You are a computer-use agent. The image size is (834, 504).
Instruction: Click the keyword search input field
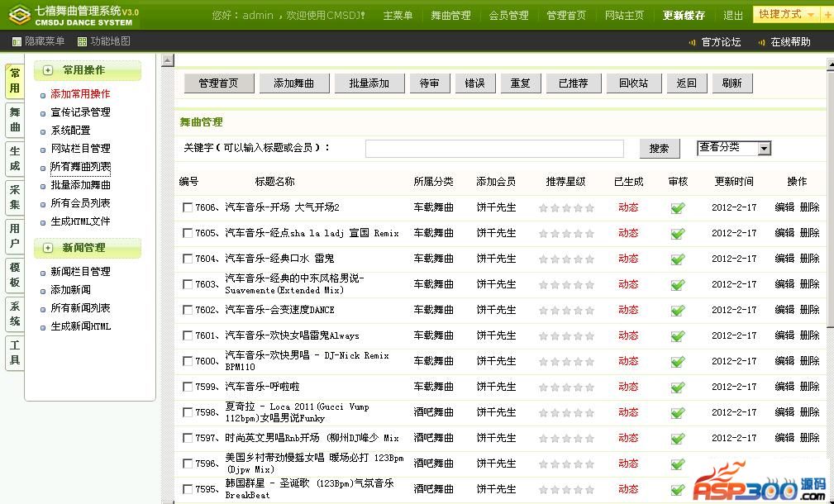(494, 149)
